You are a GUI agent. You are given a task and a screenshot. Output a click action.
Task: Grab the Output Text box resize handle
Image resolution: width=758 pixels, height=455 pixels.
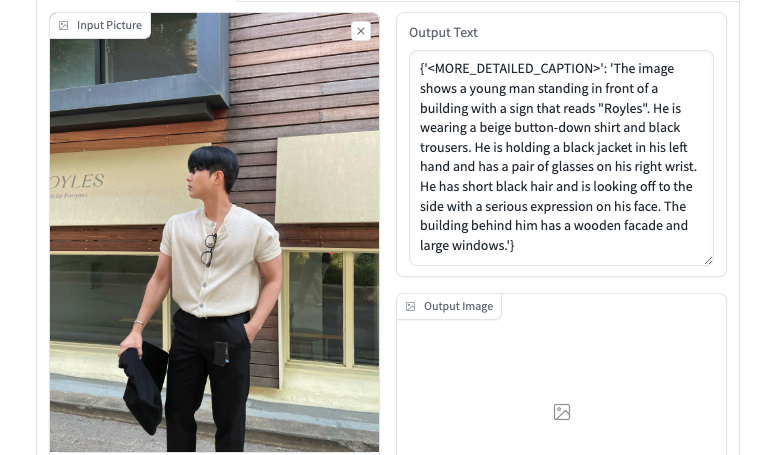708,261
